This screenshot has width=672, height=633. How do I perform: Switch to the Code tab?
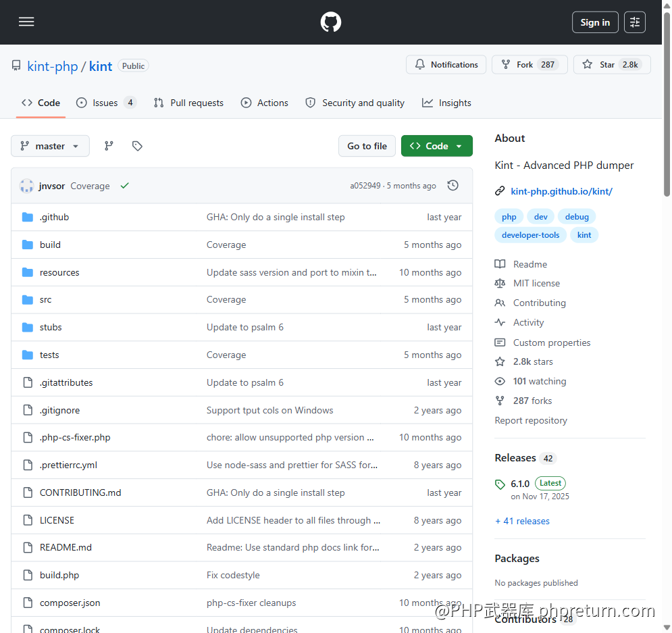41,103
